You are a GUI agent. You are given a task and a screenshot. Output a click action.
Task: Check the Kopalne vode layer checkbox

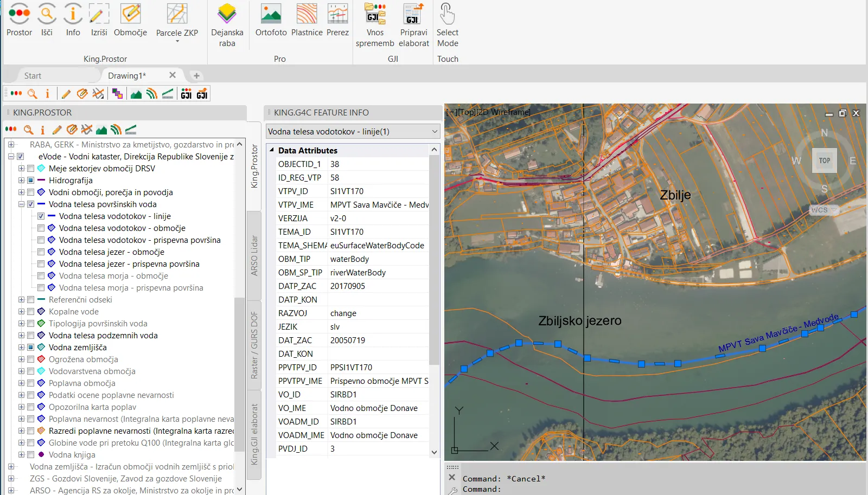coord(31,312)
